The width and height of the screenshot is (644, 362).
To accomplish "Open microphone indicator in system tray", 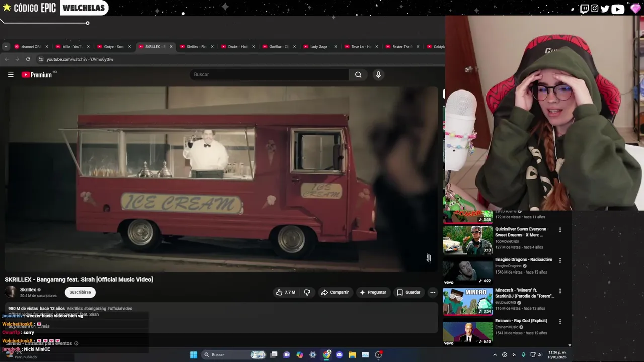I will [523, 355].
